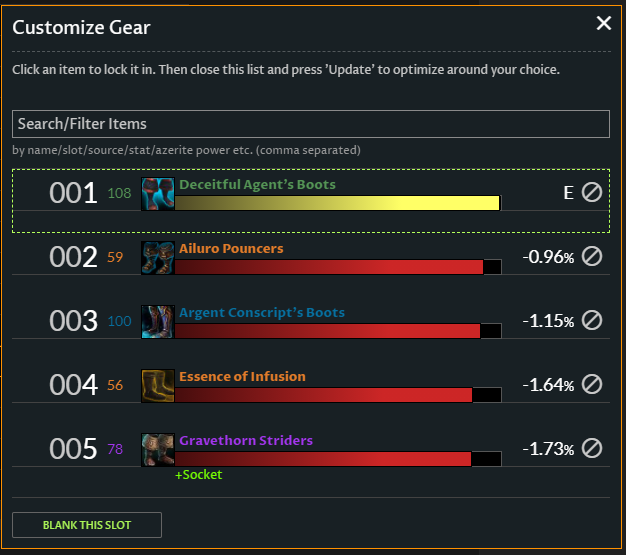Screen dimensions: 626x555
Task: Exclude Argent Conscript's Boots via ban icon
Action: 592,320
